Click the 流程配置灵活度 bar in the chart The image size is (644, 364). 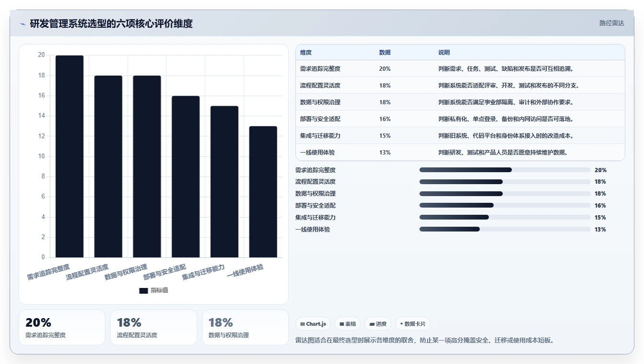(x=108, y=166)
